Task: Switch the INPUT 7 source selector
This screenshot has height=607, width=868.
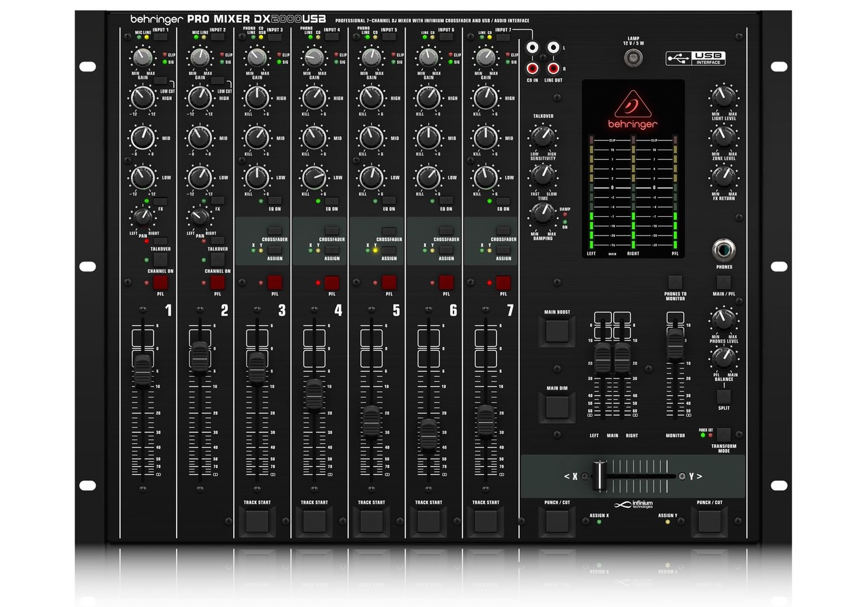Action: click(x=504, y=37)
